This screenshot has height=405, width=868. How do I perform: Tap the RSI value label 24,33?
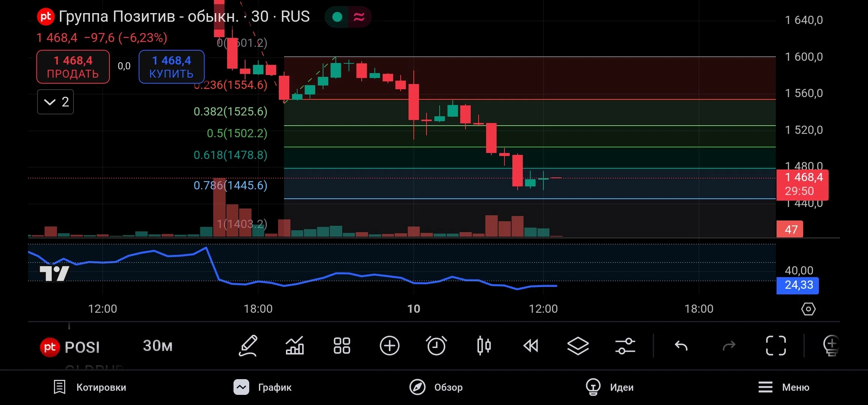coord(798,285)
